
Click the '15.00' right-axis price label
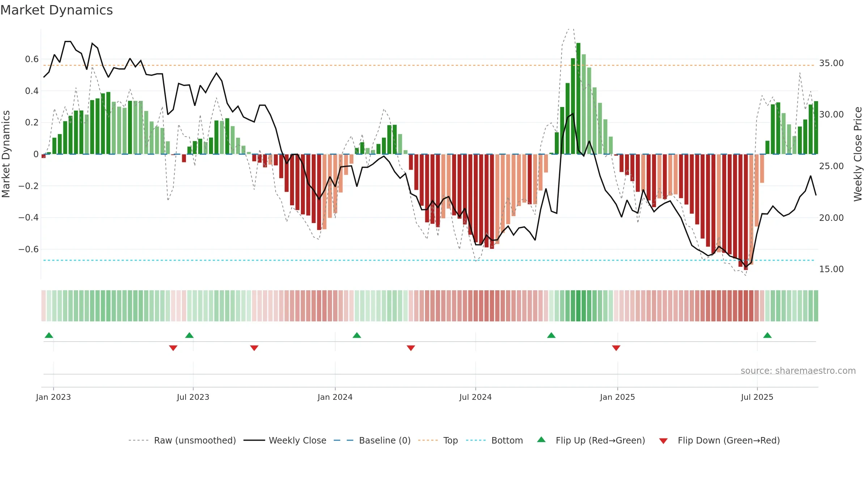click(x=831, y=269)
